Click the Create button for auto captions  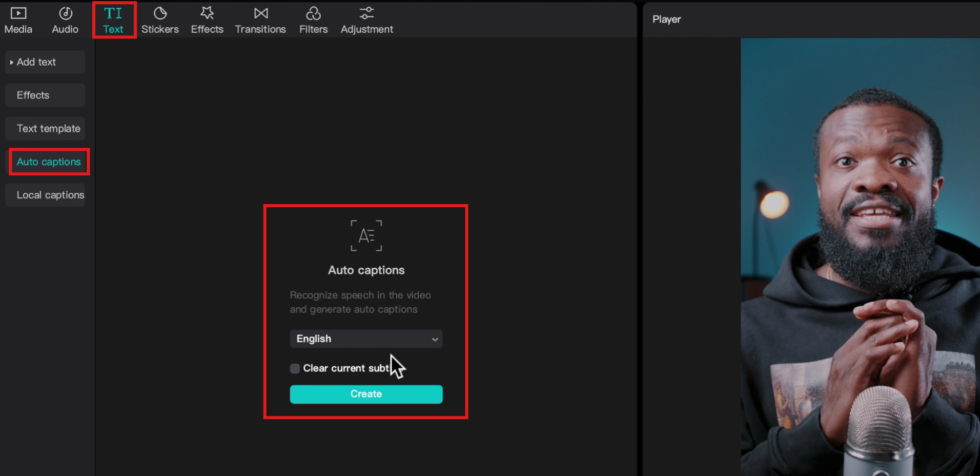pos(366,394)
